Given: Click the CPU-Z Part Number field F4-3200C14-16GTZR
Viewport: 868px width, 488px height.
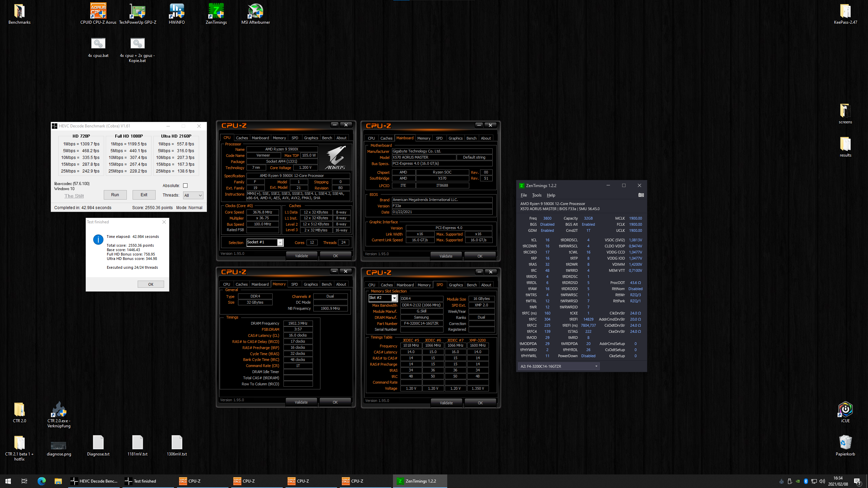Looking at the screenshot, I should point(421,323).
